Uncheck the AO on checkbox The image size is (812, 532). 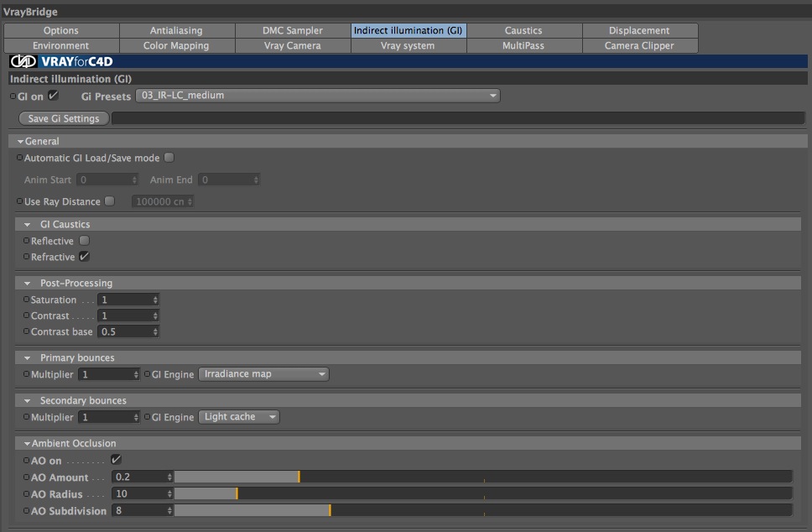(116, 460)
